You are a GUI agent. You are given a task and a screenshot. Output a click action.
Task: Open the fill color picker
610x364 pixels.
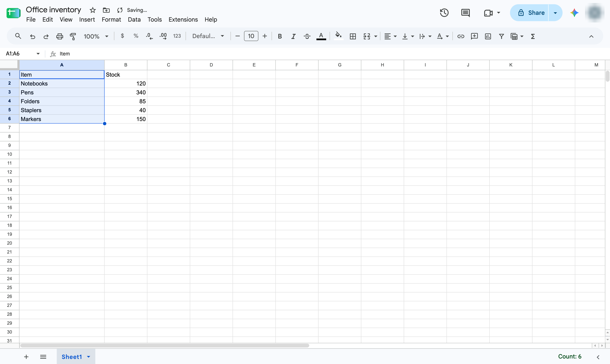(338, 36)
